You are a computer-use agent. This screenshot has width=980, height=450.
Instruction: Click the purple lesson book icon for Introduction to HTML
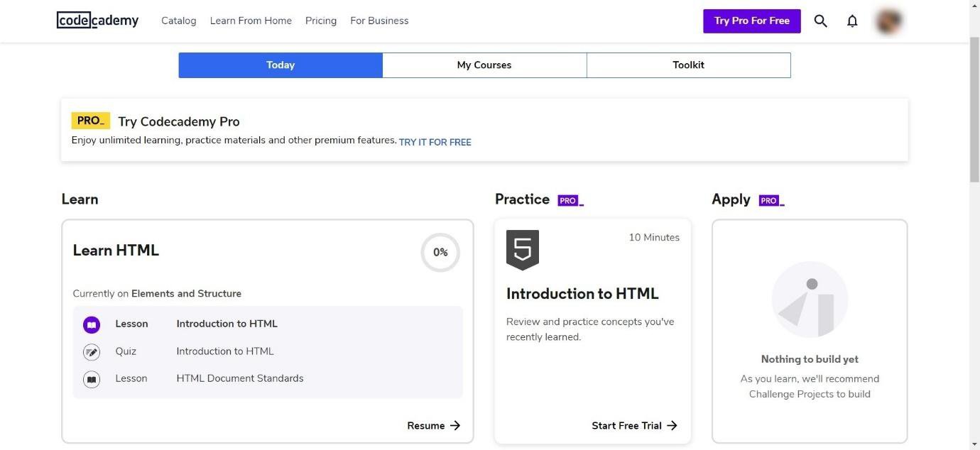92,325
